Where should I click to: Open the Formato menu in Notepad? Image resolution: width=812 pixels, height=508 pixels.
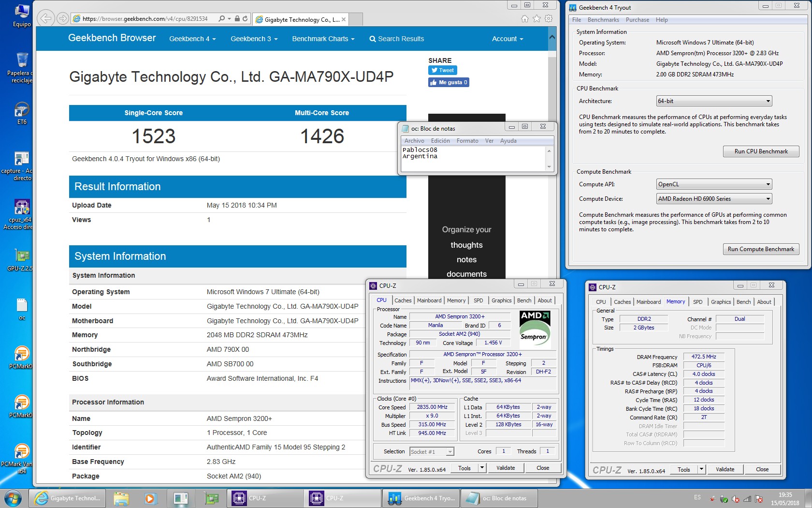point(467,141)
